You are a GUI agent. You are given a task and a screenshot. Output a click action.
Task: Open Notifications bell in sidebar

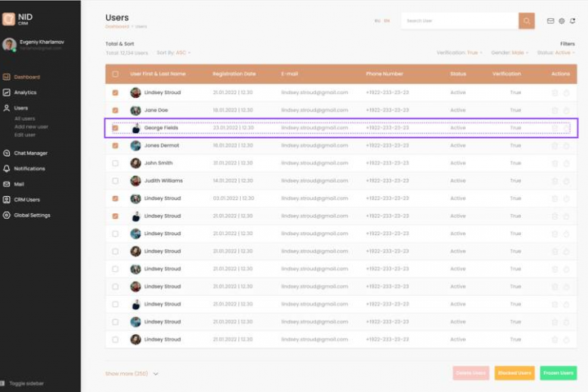tap(7, 168)
